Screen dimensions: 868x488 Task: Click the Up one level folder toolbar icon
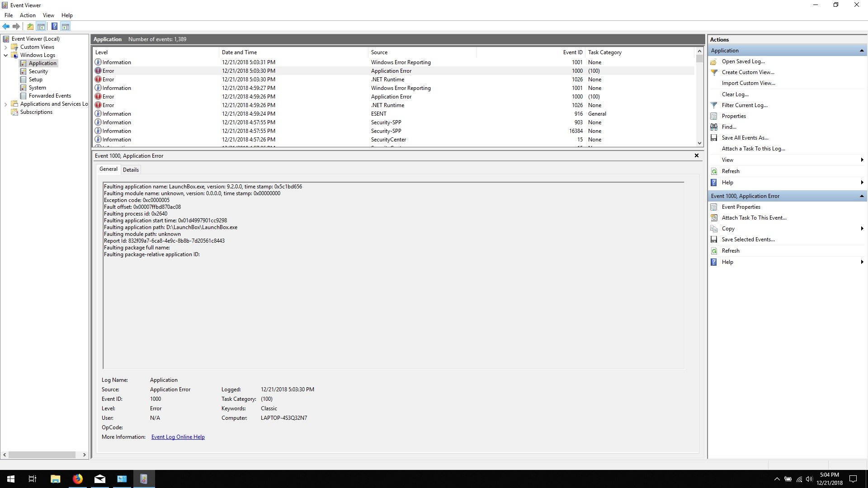tap(30, 26)
